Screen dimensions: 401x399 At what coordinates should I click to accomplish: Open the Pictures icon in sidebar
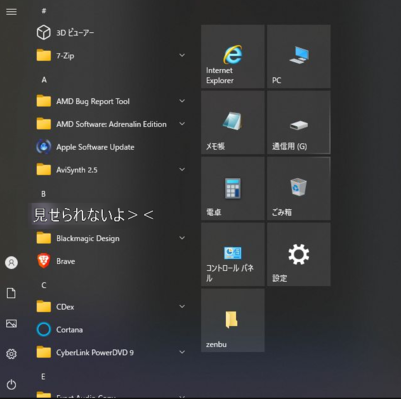point(11,324)
